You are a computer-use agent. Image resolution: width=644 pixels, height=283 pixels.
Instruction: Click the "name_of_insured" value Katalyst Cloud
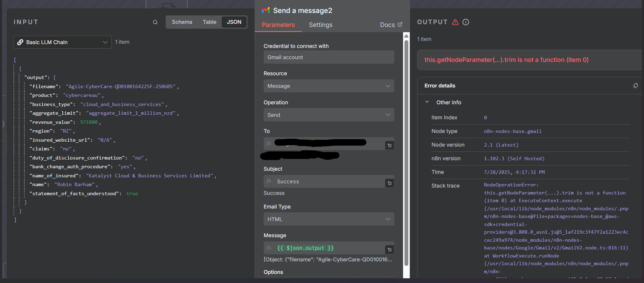(150, 176)
